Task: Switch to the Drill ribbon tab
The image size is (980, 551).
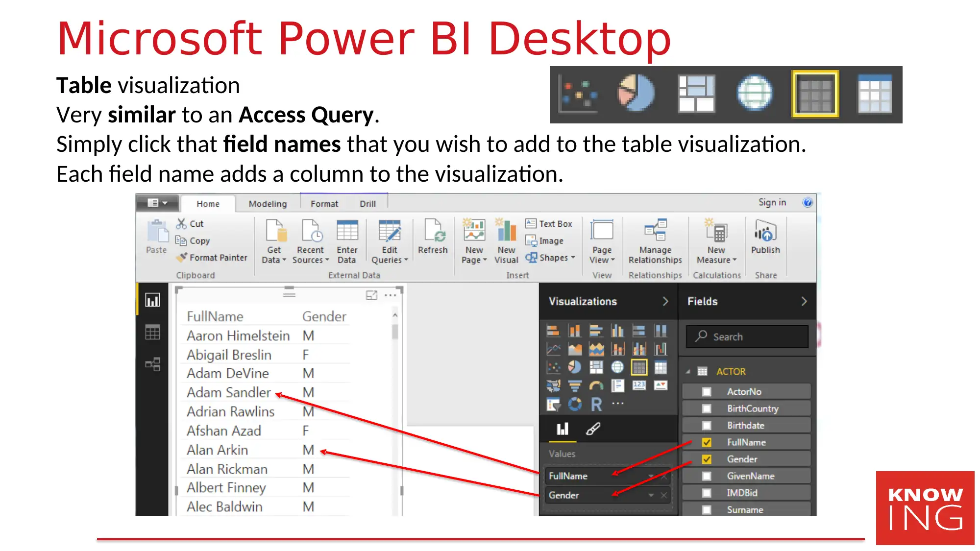Action: coord(367,204)
